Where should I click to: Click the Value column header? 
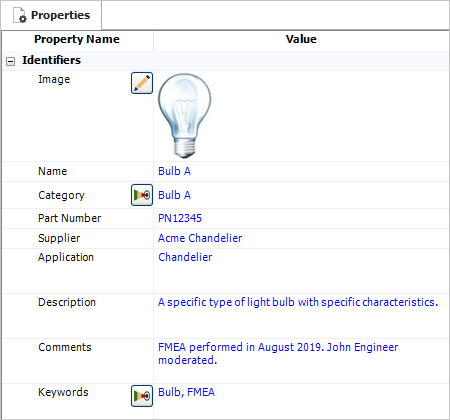(x=301, y=39)
